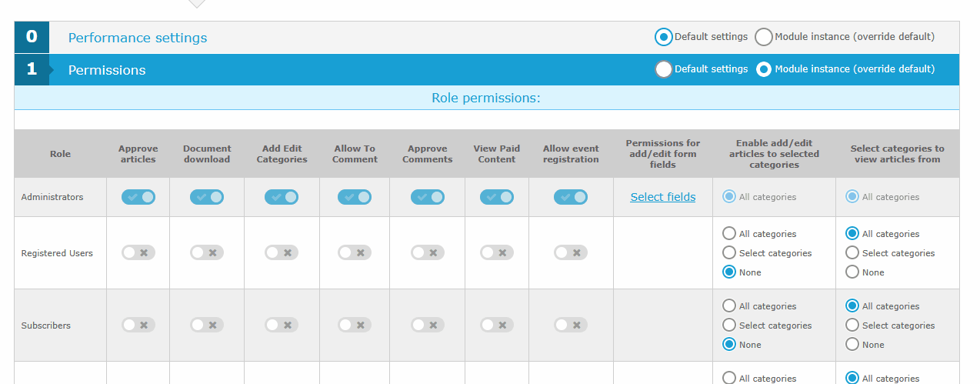980x384 pixels.
Task: Choose Select categories for Subscribers add/edit articles
Action: [729, 326]
